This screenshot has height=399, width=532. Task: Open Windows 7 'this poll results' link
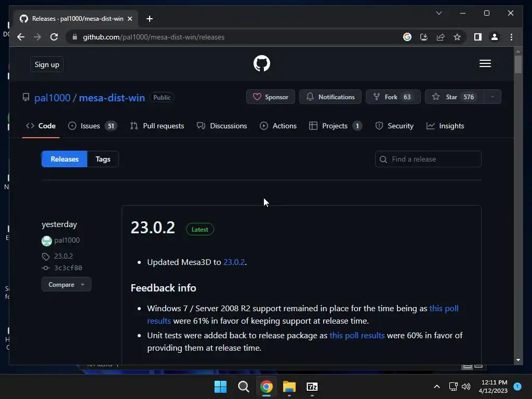[x=444, y=309]
